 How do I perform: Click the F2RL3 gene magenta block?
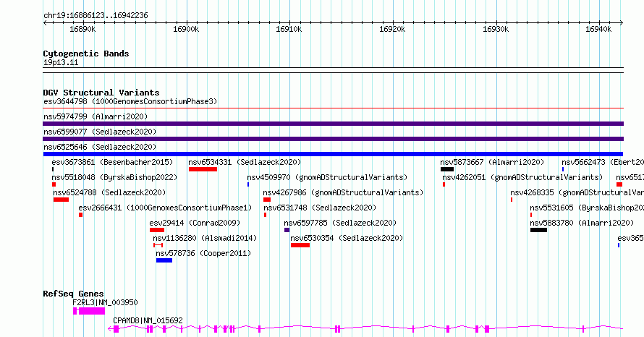(x=92, y=311)
